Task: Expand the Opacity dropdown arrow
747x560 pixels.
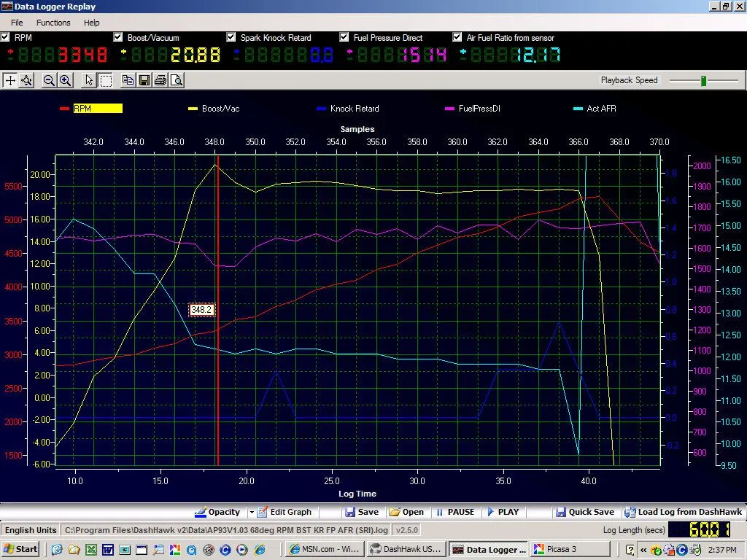Action: pyautogui.click(x=252, y=512)
